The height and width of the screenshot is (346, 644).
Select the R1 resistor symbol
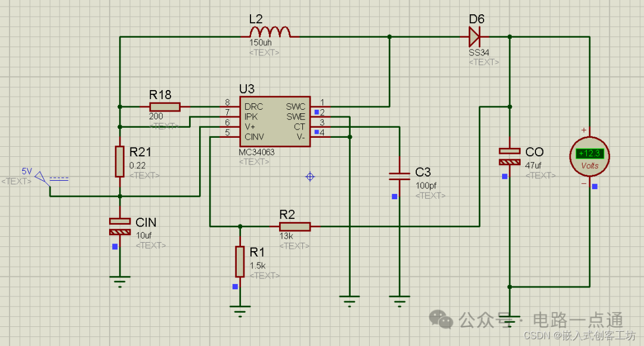240,262
